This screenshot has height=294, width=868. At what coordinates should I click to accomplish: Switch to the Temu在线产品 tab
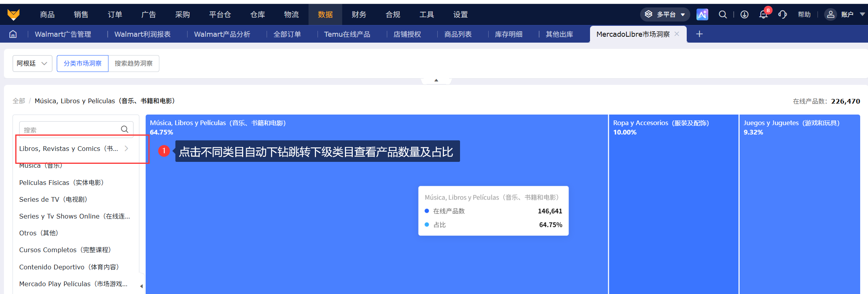347,34
